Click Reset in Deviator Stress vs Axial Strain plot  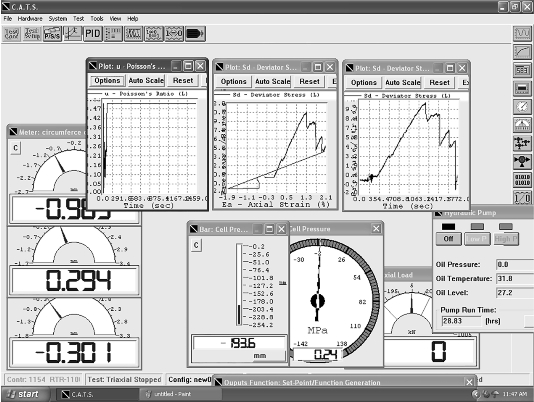tap(310, 82)
